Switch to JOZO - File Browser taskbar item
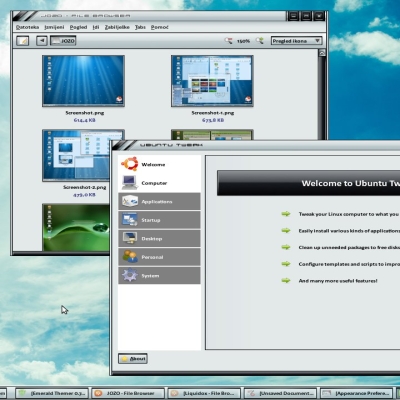 pyautogui.click(x=128, y=393)
